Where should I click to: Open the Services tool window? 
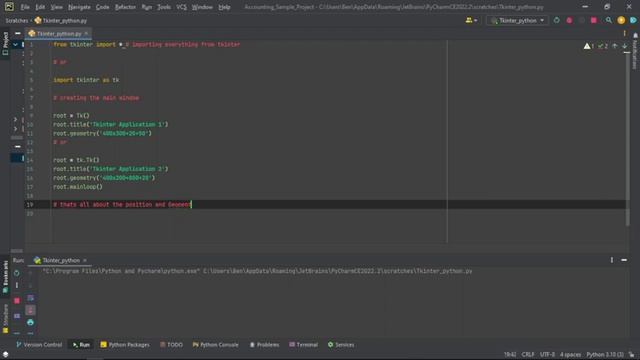[x=341, y=345]
